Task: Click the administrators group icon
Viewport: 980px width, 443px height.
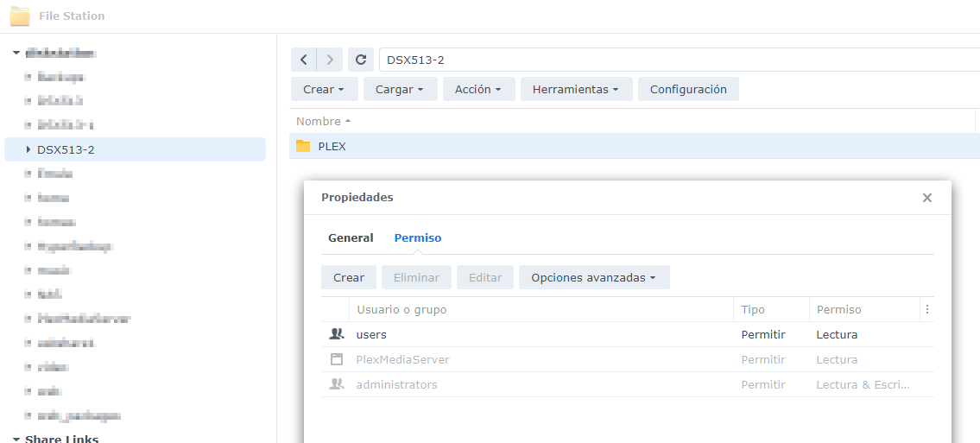Action: click(337, 384)
